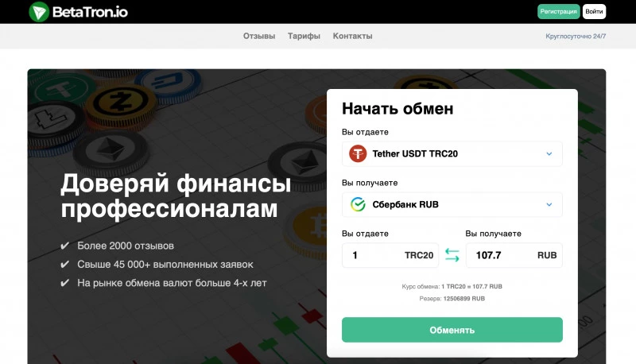Open the Отзывы menu item
Viewport: 636px width, 364px height.
(x=259, y=36)
